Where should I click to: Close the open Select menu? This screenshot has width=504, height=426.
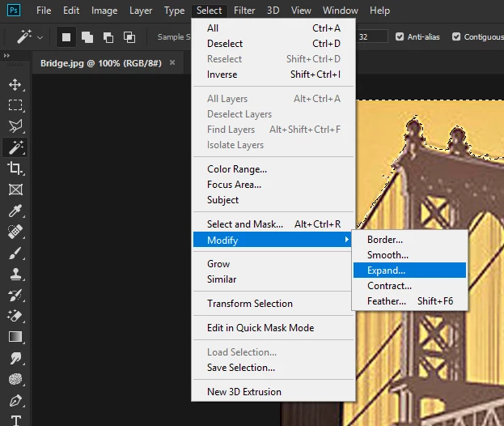pyautogui.click(x=210, y=11)
